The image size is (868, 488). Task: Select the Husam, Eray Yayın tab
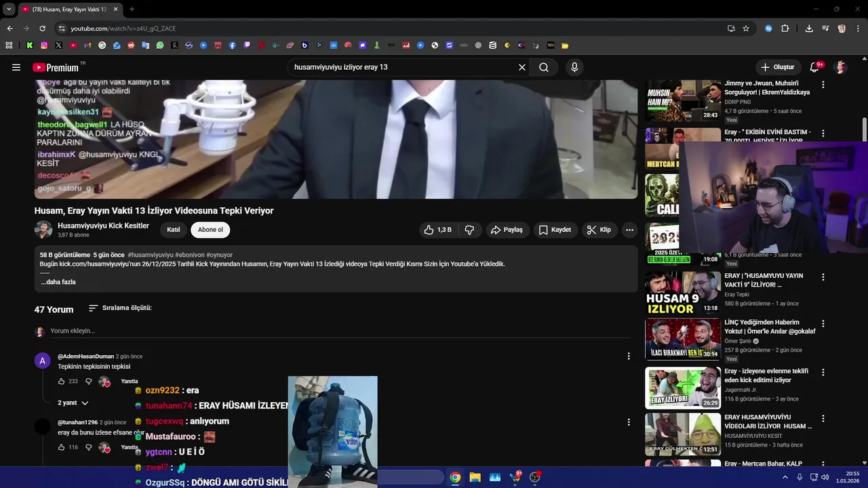[x=69, y=9]
